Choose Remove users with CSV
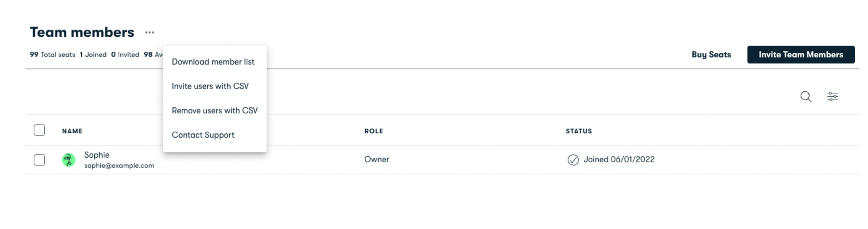 pyautogui.click(x=215, y=110)
